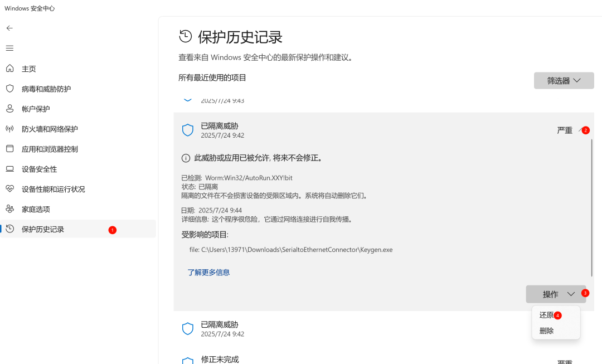This screenshot has height=364, width=602.
Task: Click the detected threat name Worm:Win32/AutoRun.XXY!bit
Action: pyautogui.click(x=249, y=178)
